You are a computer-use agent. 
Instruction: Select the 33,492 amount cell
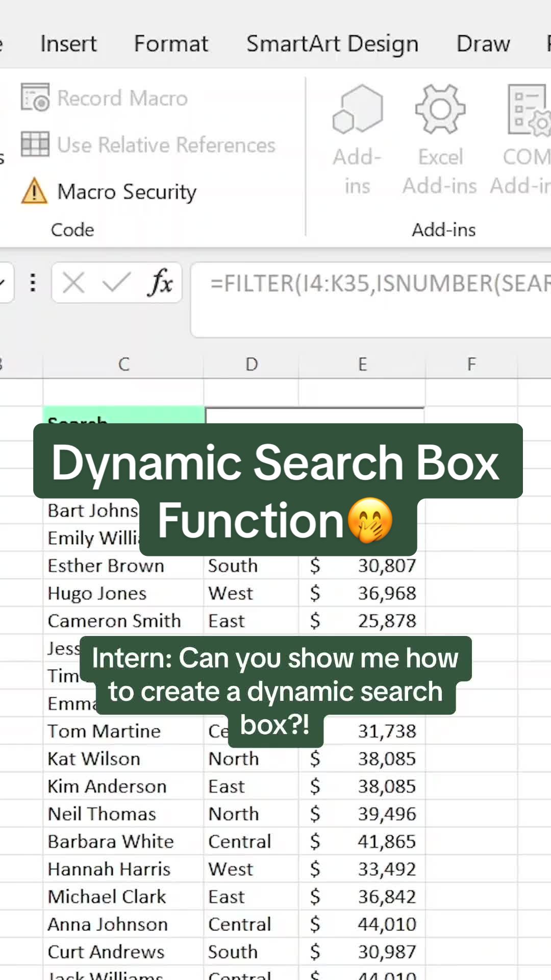(x=362, y=869)
